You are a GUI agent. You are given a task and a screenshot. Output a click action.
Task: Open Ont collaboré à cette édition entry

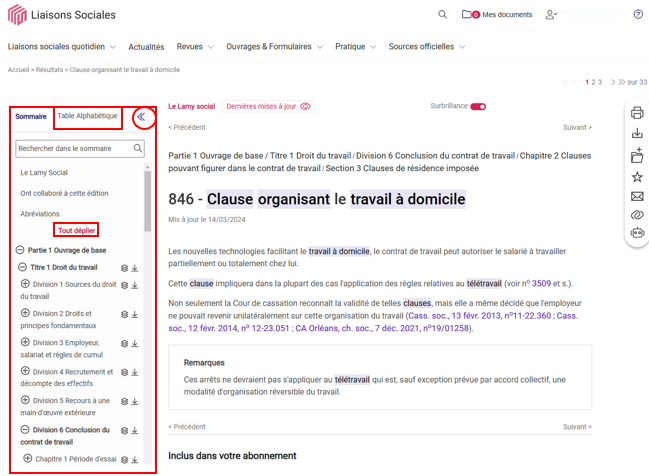coord(64,193)
